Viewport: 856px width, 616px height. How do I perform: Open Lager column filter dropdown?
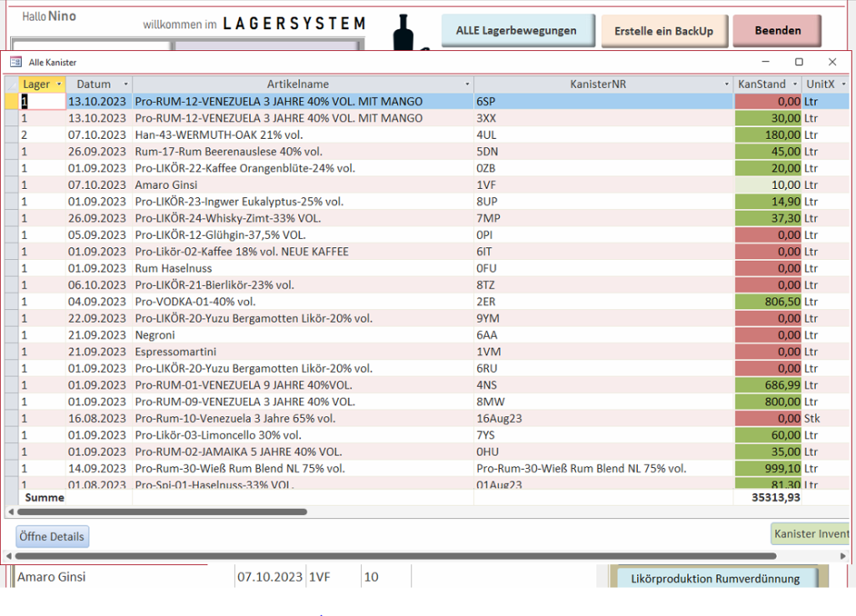pyautogui.click(x=59, y=84)
